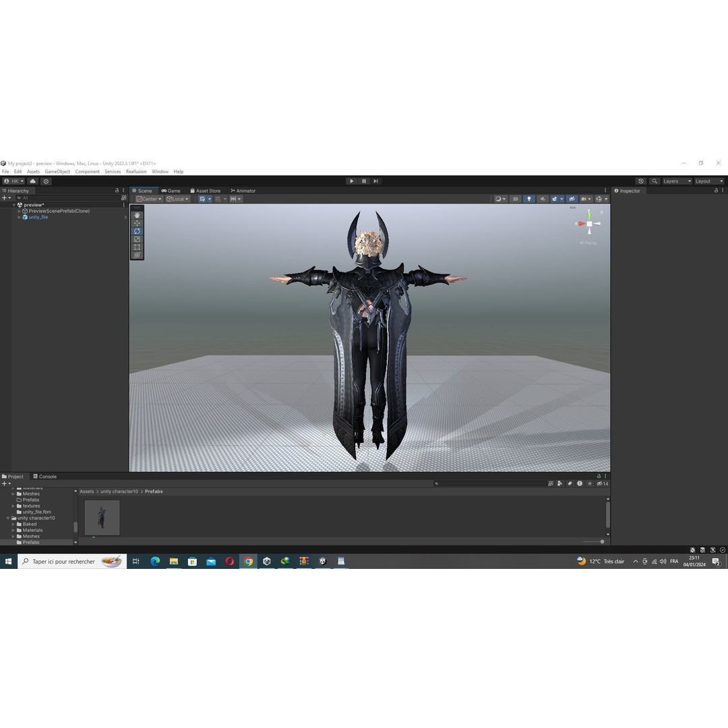Open the Window menu
The image size is (728, 728).
click(x=160, y=171)
